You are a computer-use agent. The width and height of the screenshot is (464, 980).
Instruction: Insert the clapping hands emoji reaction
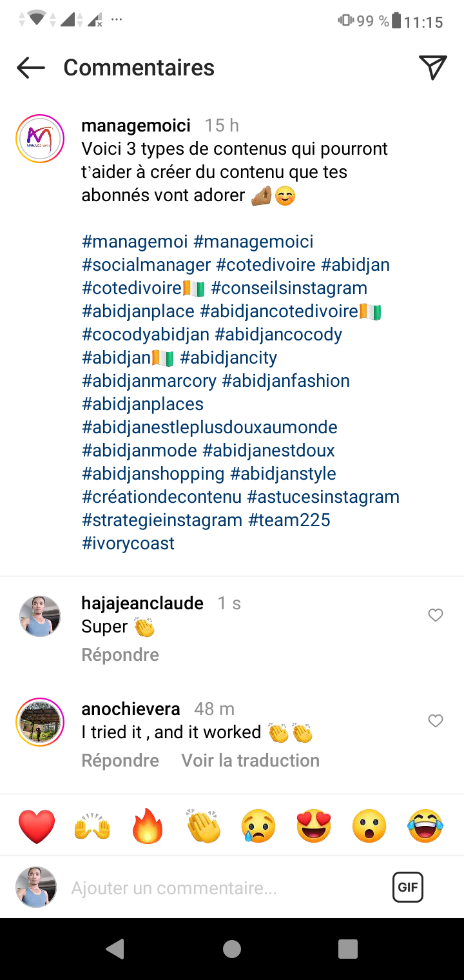203,826
